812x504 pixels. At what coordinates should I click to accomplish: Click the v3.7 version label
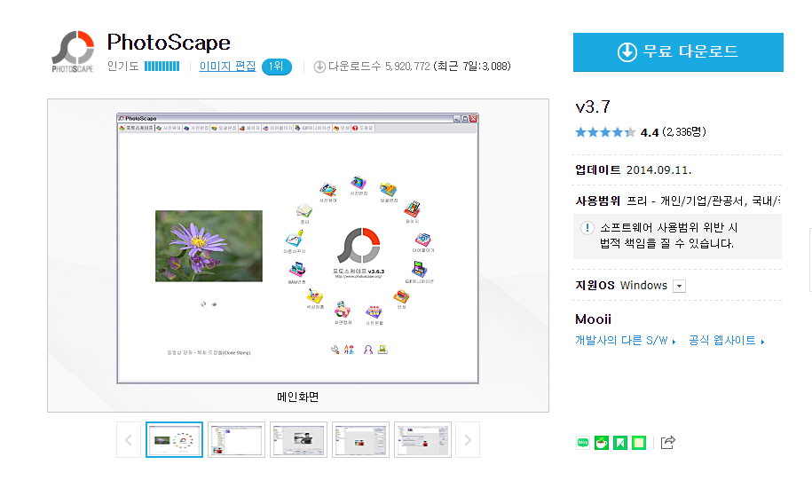click(x=593, y=106)
